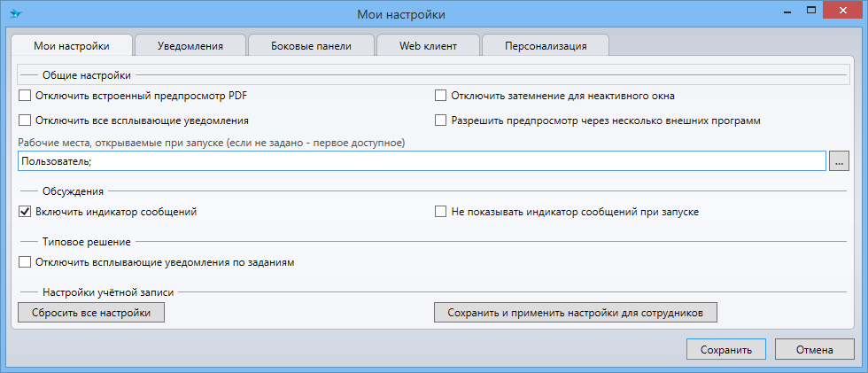Check Не показывать индикатор сообщений при запуске
This screenshot has width=868, height=373.
(440, 213)
